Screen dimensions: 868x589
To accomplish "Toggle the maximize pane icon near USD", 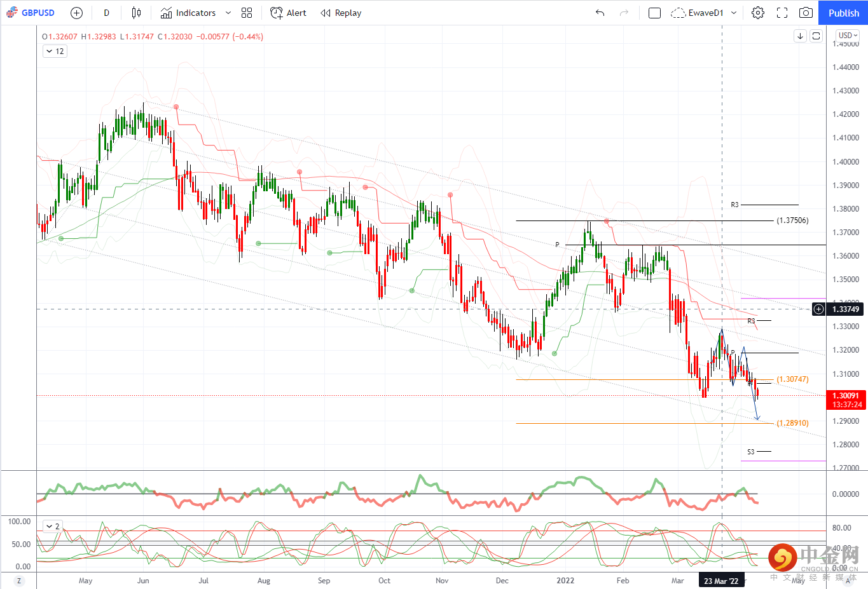I will pos(816,36).
